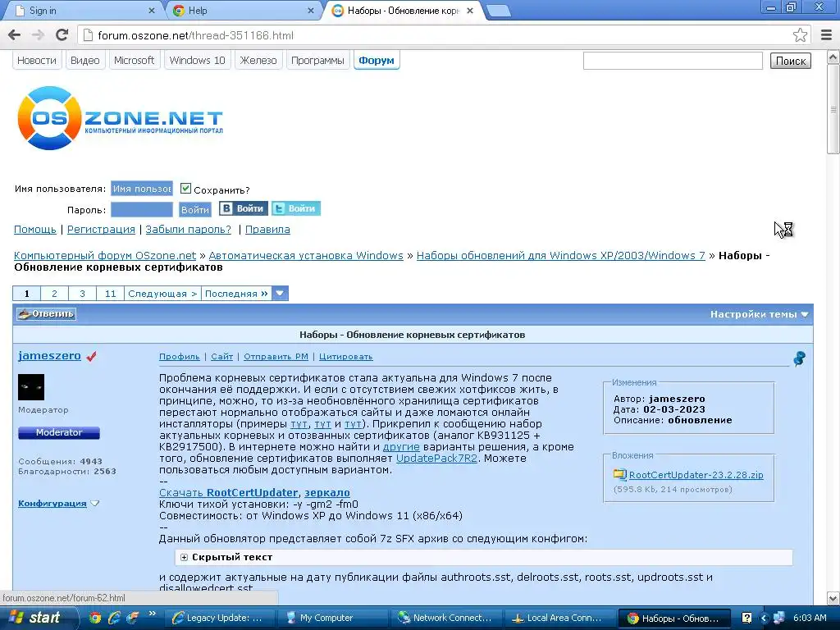Switch to the Sign in tab
The height and width of the screenshot is (630, 840).
[x=80, y=11]
